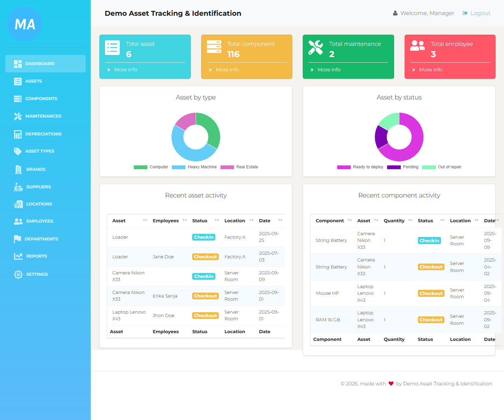Click the Maintenances tools icon in sidebar
The width and height of the screenshot is (504, 420).
[x=18, y=116]
